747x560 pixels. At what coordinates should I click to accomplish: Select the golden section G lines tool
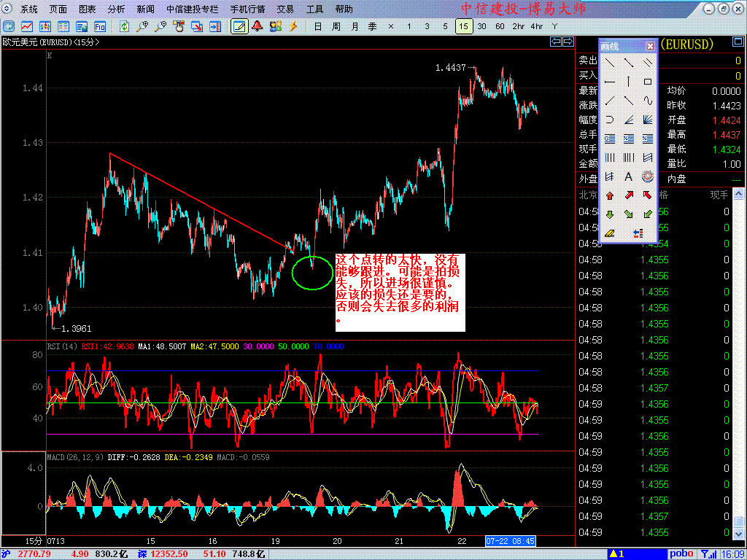click(610, 139)
